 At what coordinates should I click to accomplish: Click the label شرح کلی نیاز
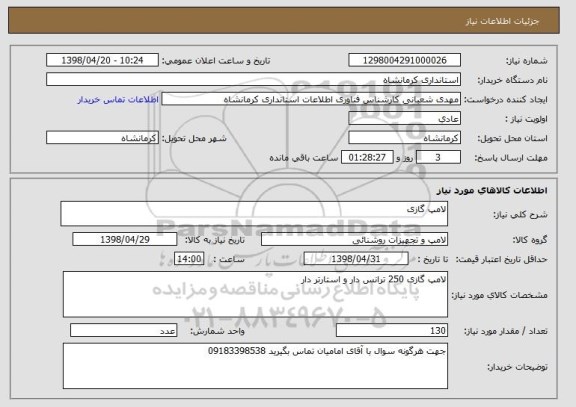tap(520, 215)
